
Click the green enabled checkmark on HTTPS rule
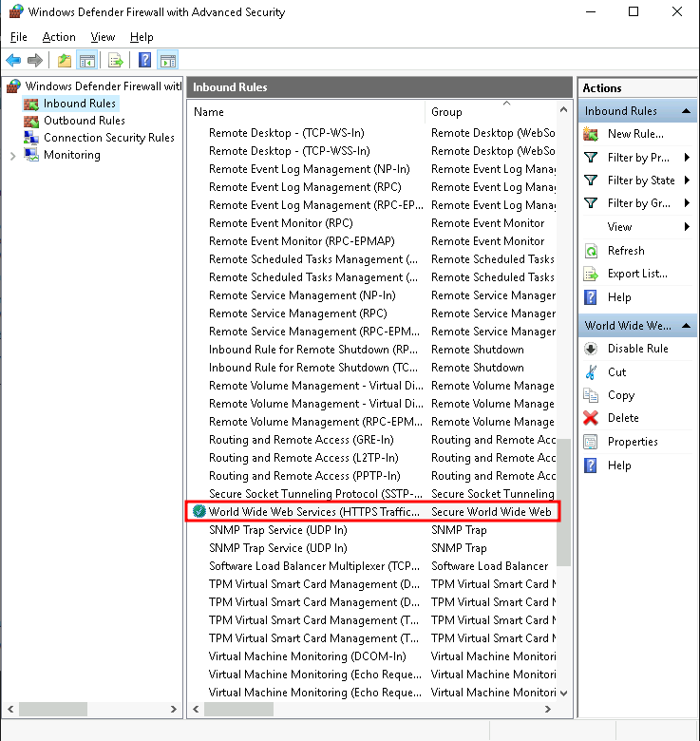click(x=199, y=511)
